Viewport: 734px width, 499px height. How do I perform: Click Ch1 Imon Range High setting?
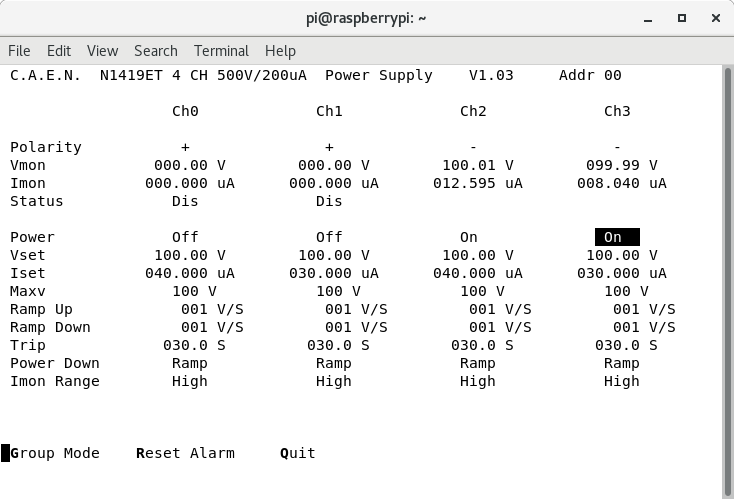[x=334, y=381]
